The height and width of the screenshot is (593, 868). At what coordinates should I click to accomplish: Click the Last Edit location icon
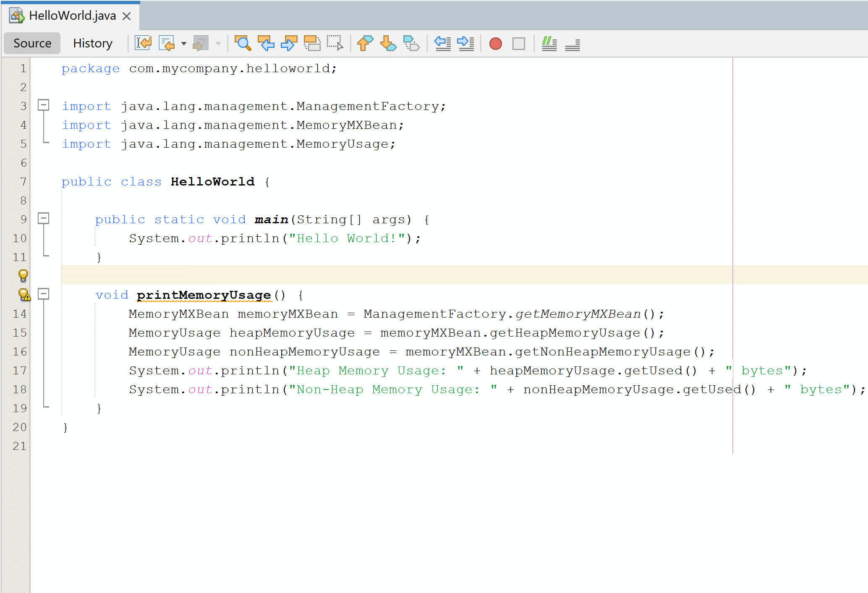[x=143, y=43]
